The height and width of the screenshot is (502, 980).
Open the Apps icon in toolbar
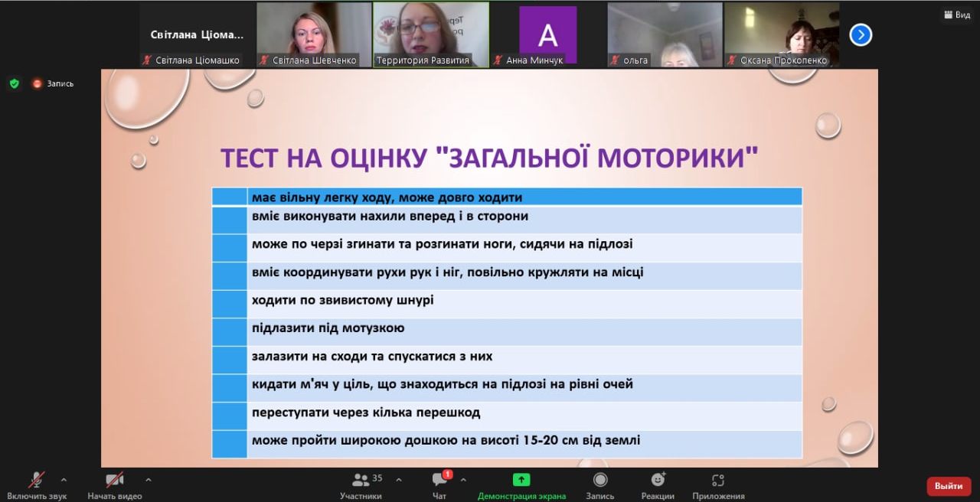click(717, 480)
